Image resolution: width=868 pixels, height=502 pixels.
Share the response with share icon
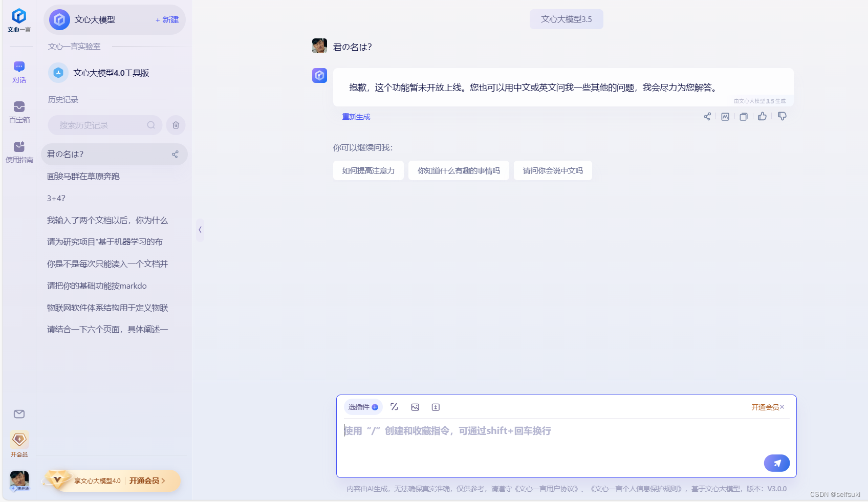[x=707, y=117]
